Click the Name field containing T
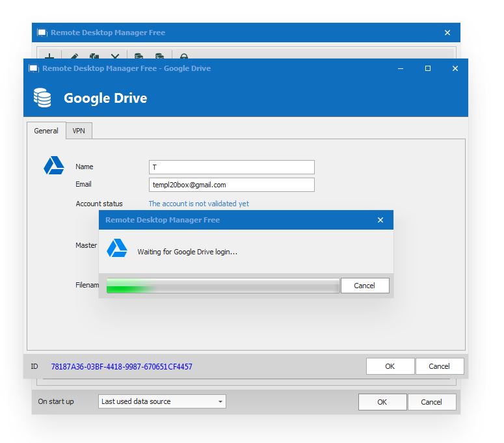This screenshot has width=504, height=443. (232, 167)
